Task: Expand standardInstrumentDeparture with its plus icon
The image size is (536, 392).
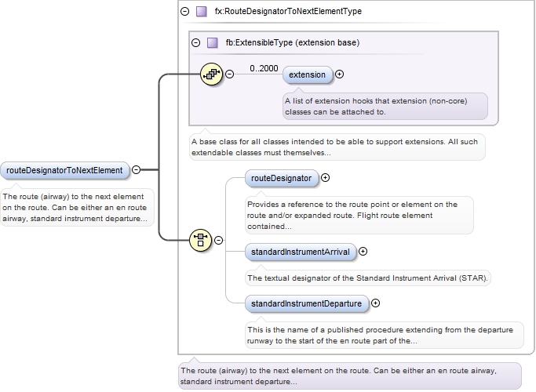Action: (x=375, y=303)
